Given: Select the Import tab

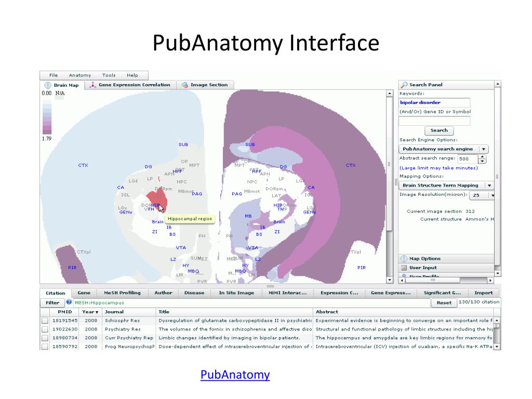Looking at the screenshot, I should click(484, 293).
